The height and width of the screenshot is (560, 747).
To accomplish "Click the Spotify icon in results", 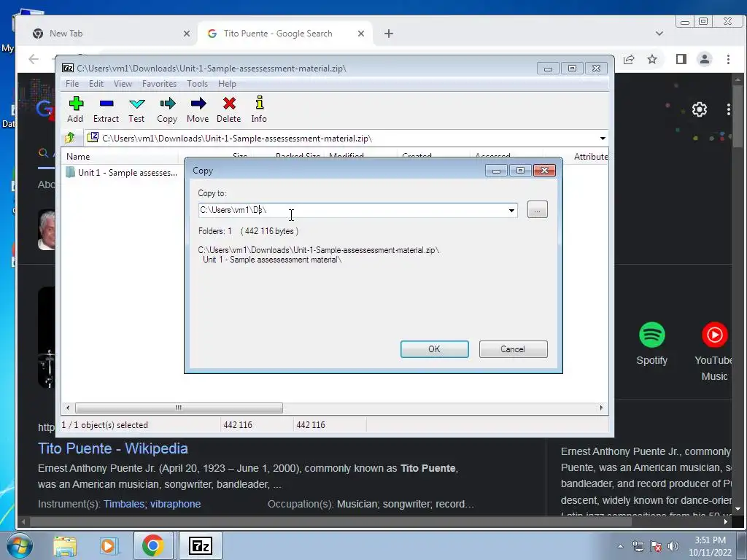I will pos(651,335).
